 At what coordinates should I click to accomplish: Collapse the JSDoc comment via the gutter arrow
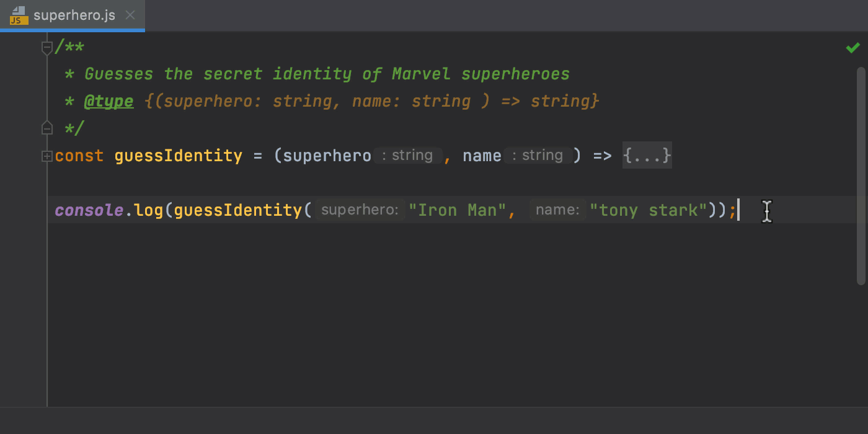point(46,46)
